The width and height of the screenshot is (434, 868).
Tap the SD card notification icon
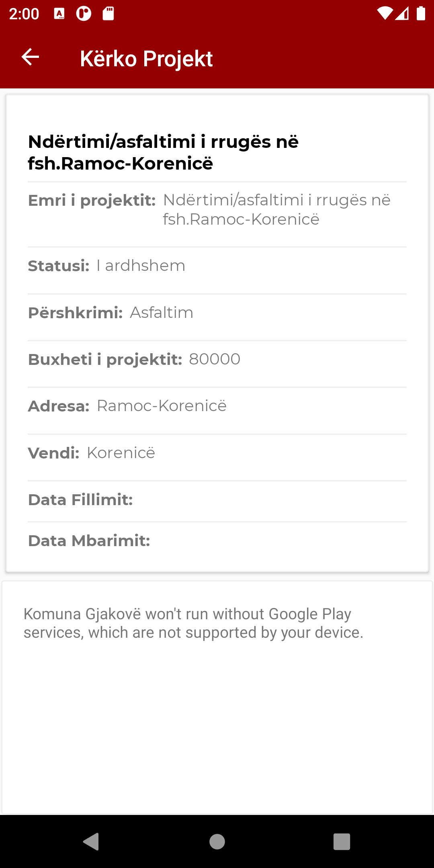pos(108,14)
